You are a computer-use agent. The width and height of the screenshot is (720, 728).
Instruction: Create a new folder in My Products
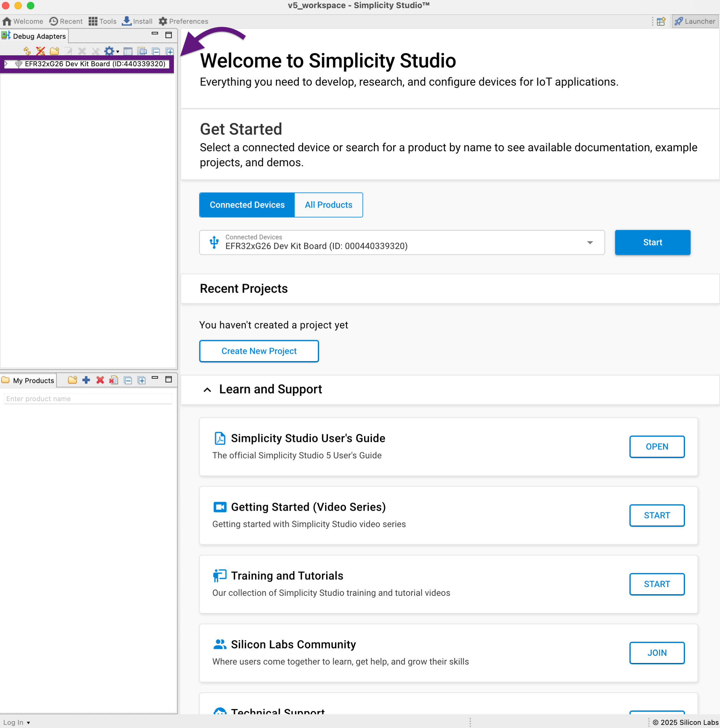tap(72, 380)
